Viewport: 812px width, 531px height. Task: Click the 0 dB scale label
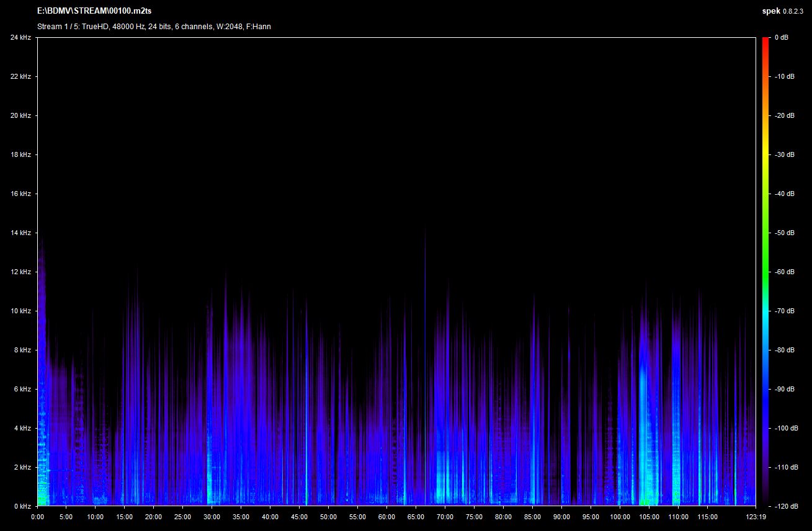coord(782,38)
